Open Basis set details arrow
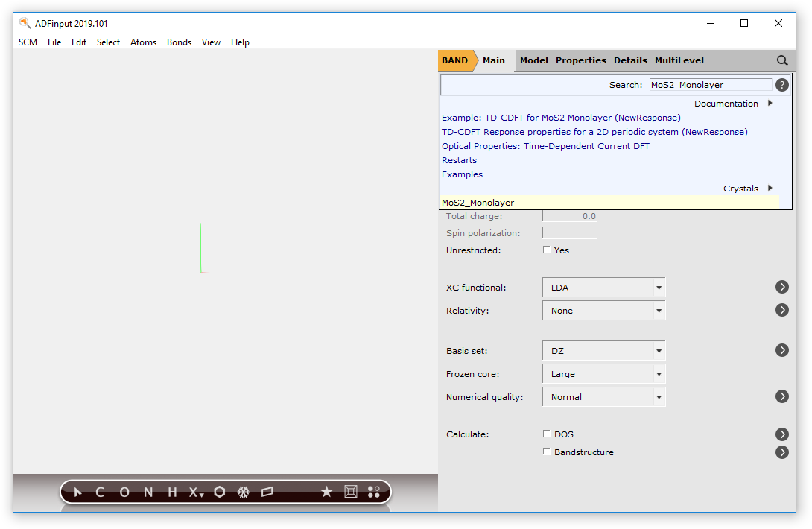This screenshot has height=529, width=812. click(x=782, y=350)
